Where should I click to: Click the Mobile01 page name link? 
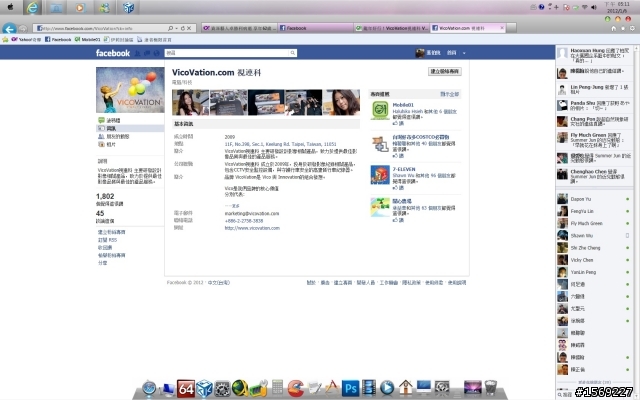403,105
